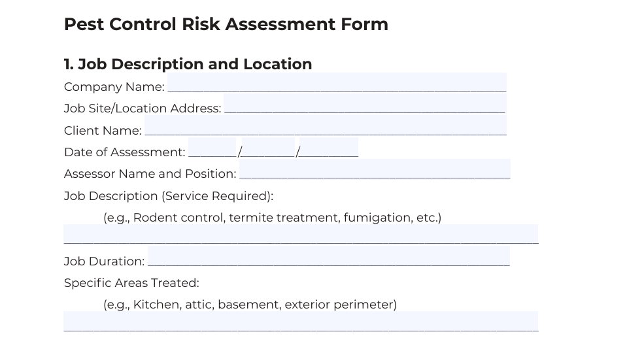This screenshot has height=351, width=644.
Task: Click the Pest Control Risk Assessment Form title
Action: point(226,24)
